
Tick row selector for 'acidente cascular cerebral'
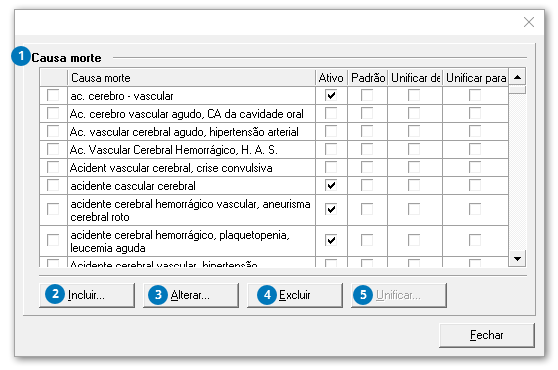click(53, 185)
